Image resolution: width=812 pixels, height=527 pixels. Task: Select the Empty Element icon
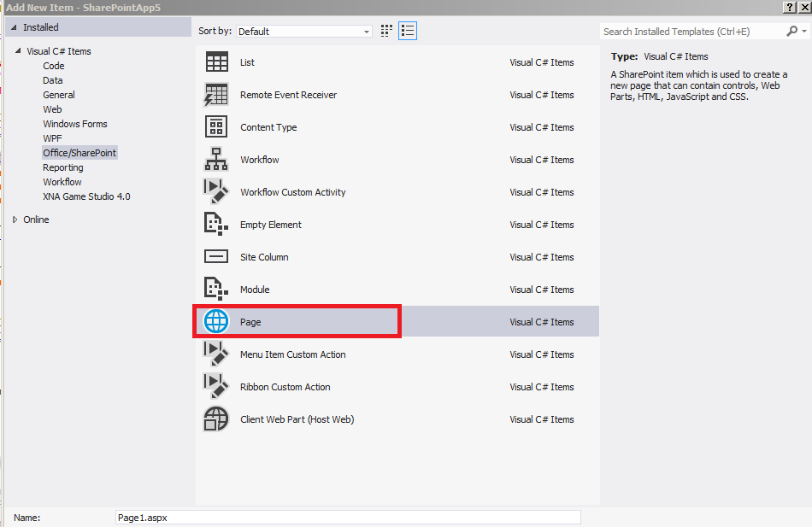(216, 225)
